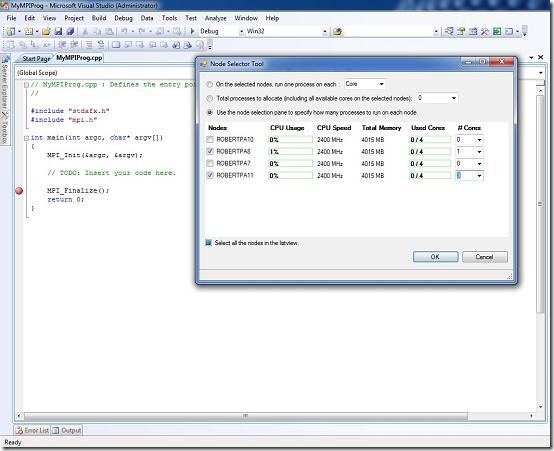Viewport: 554px width, 451px height.
Task: Sort by the CPU Usage column header
Action: (287, 128)
